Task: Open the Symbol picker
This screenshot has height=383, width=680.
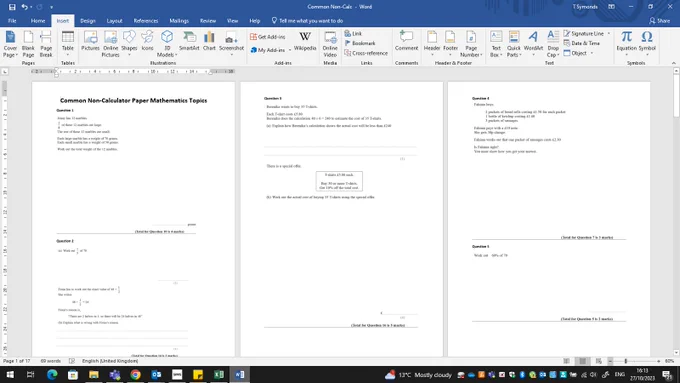Action: (x=647, y=43)
